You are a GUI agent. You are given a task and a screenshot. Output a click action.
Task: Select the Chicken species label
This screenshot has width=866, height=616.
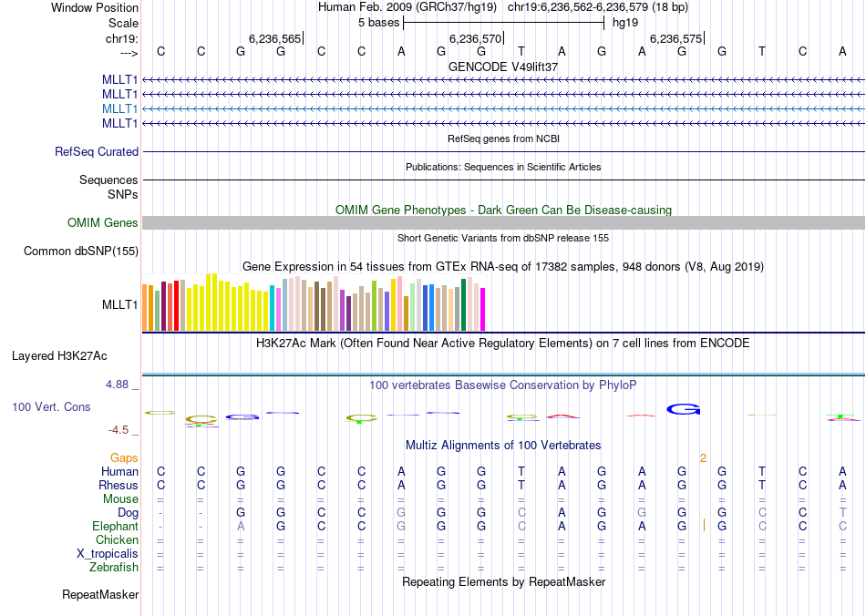pyautogui.click(x=117, y=539)
